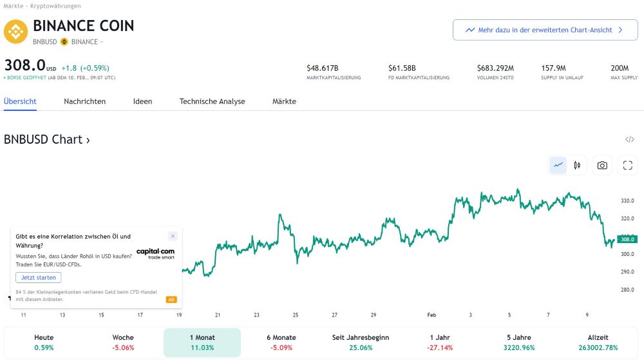Click the Feb label on time axis
The width and height of the screenshot is (644, 363).
point(431,315)
